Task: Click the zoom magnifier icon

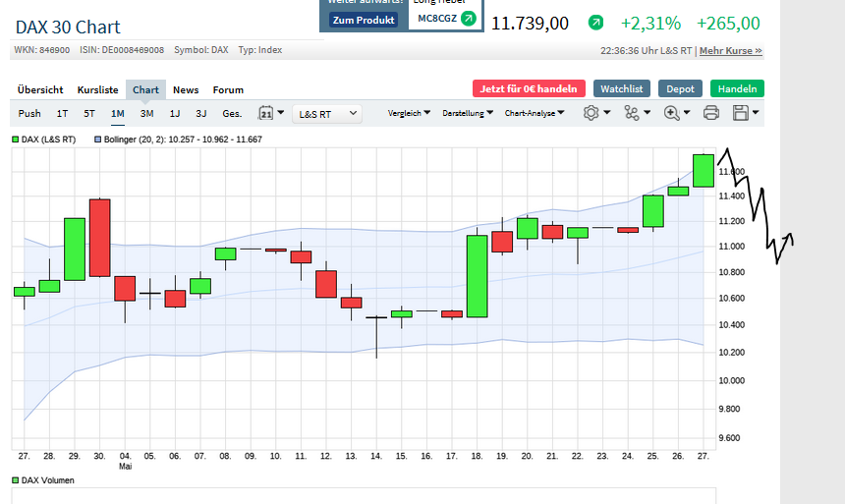Action: point(672,113)
